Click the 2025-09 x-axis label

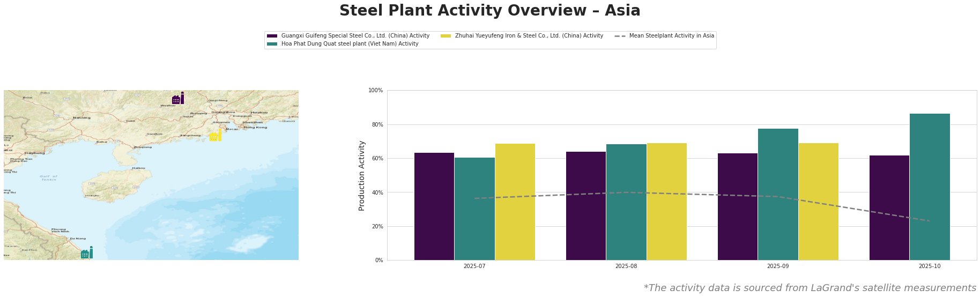pos(778,266)
